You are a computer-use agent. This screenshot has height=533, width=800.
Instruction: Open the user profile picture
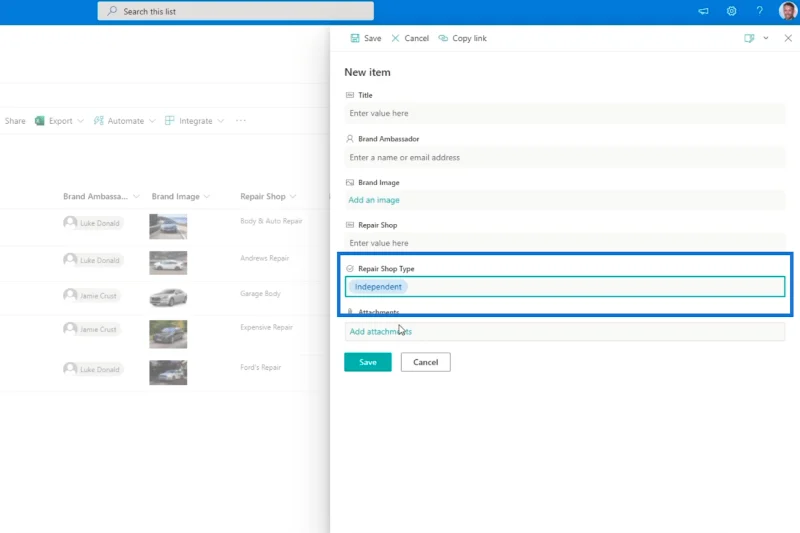click(788, 11)
